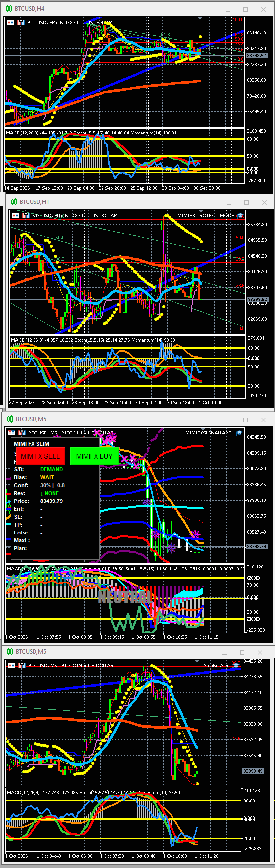Maximize the BTCUSD,H4 window
Viewport: 275px width, 868px height.
click(x=245, y=9)
